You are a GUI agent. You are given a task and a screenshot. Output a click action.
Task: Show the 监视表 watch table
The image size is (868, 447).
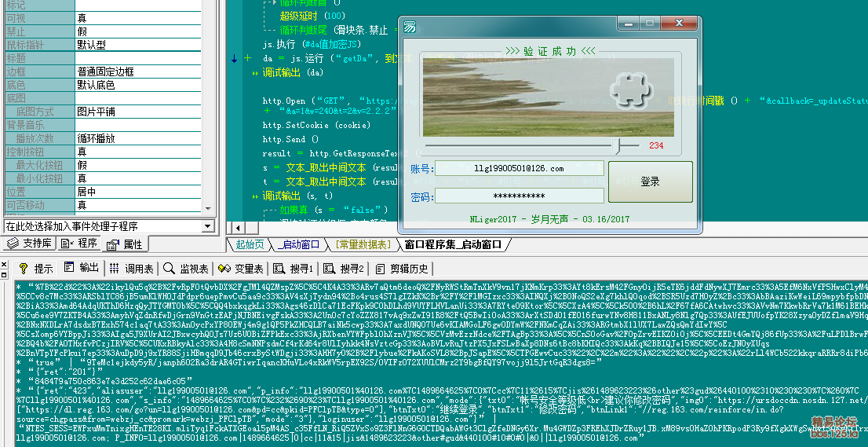click(187, 269)
